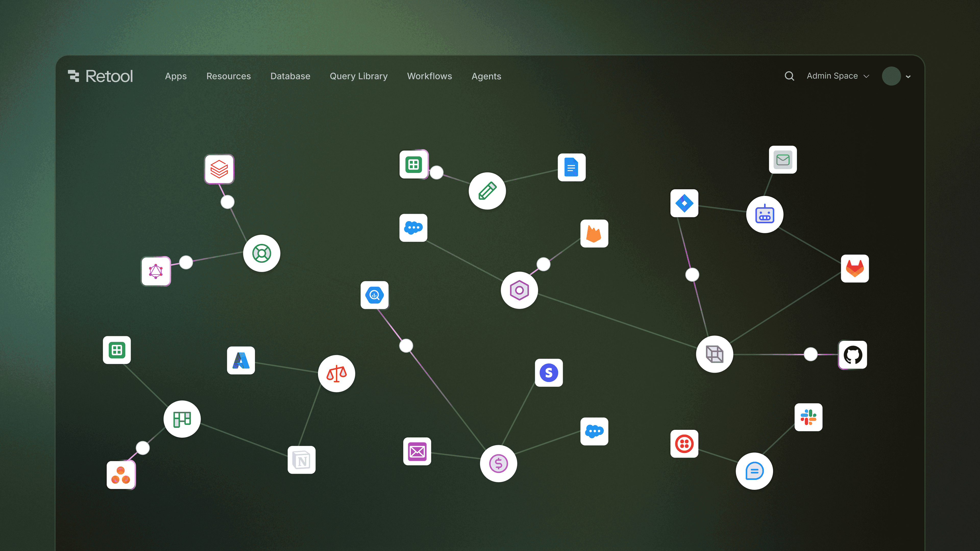This screenshot has width=980, height=551.
Task: Select the gray cube wireframe node
Action: pos(715,354)
